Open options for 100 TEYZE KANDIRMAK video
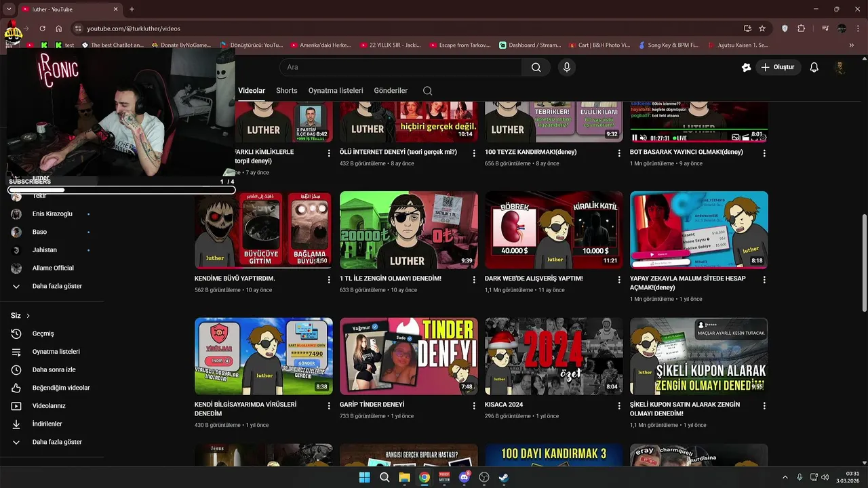 click(x=619, y=153)
